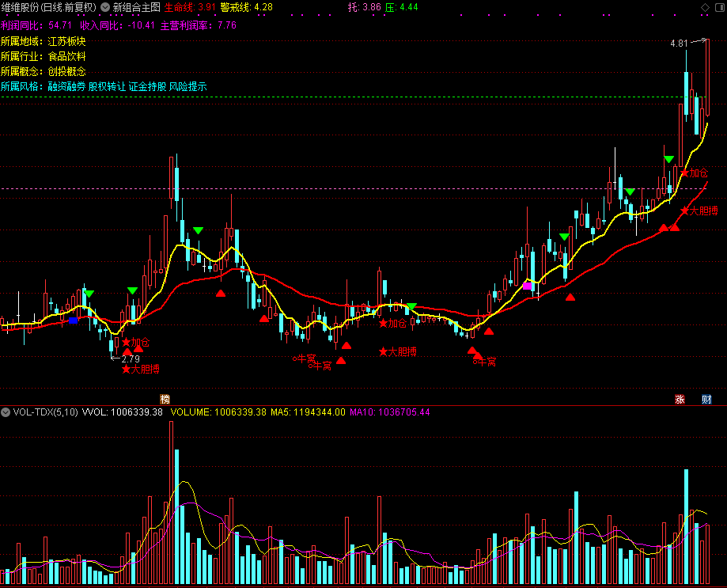Click the 警戒线: 4.28 value
727x588 pixels.
point(246,7)
